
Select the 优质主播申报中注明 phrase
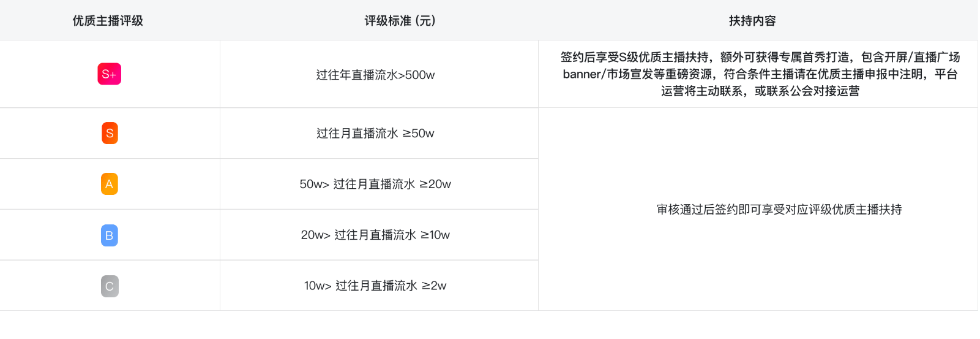click(x=869, y=74)
